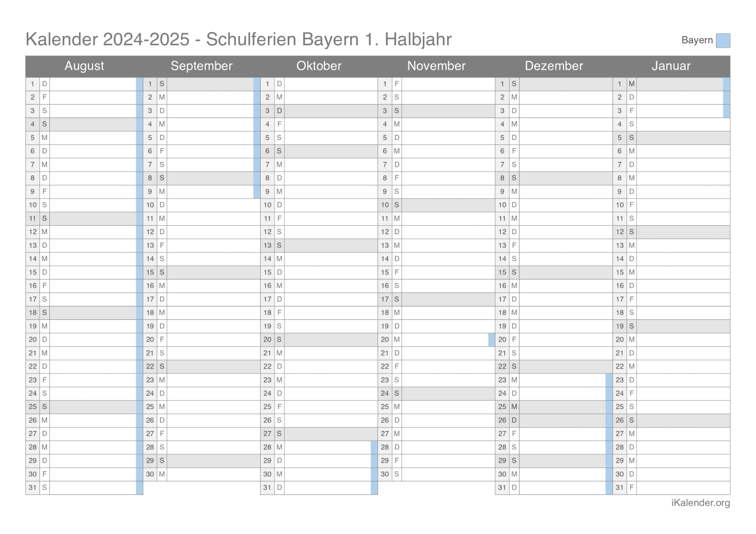This screenshot has width=756, height=534.
Task: Select Januar 31 row
Action: 671,488
